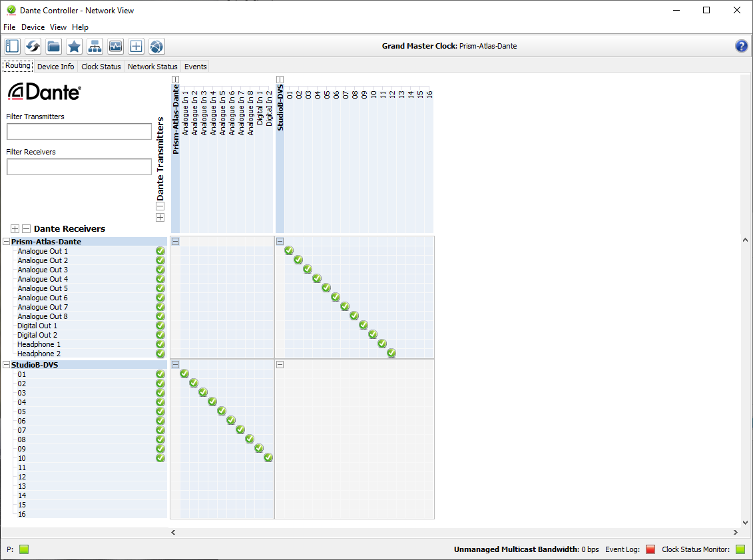Toggle subscription StudioB-DVS 08 from Analogue In 8

249,439
